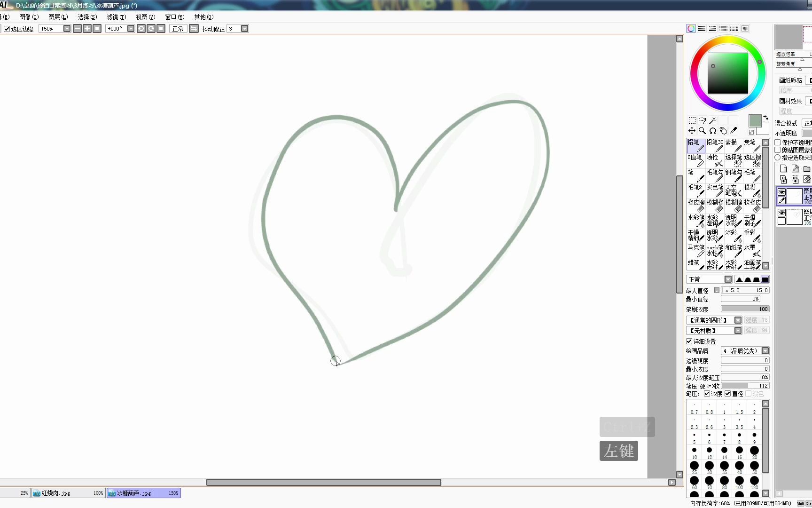
Task: Hide the top layer via eye icon
Action: tap(781, 192)
